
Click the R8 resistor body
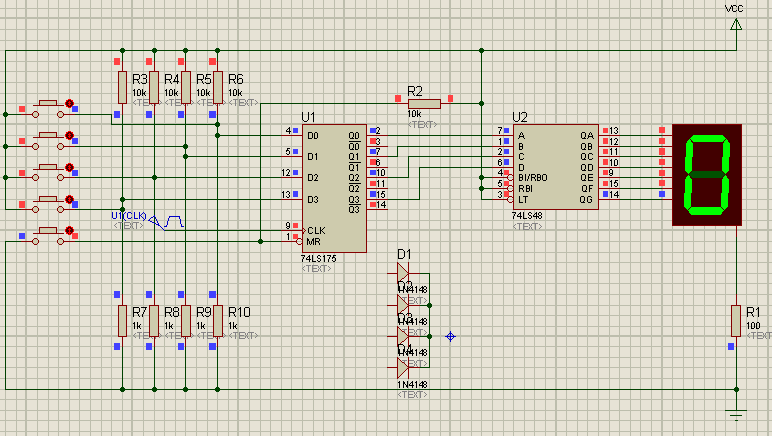[x=154, y=321]
